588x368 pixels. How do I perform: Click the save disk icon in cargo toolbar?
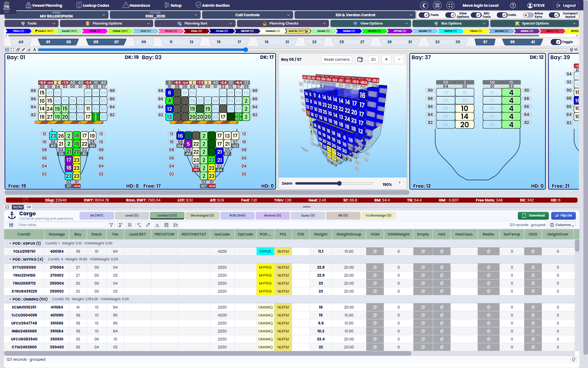tap(167, 225)
